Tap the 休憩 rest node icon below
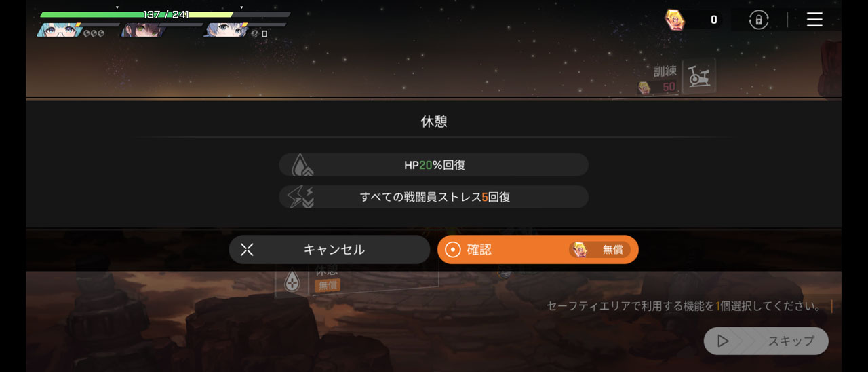868x372 pixels. (x=292, y=282)
